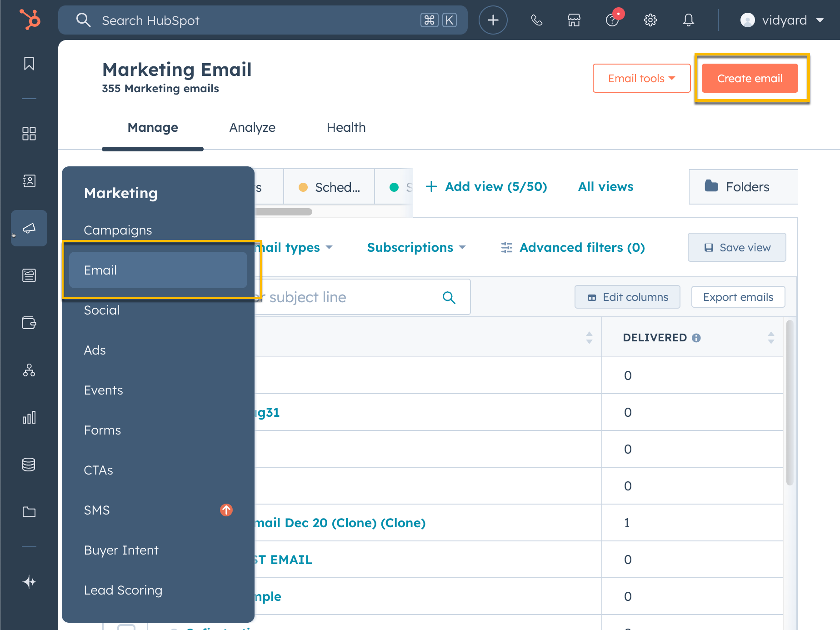Select Campaigns in the Marketing menu

[x=118, y=230]
